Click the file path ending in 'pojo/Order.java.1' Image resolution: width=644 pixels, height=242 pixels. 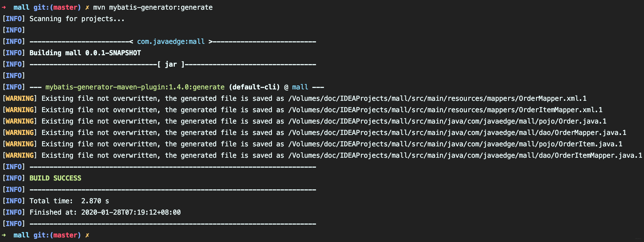tap(447, 121)
